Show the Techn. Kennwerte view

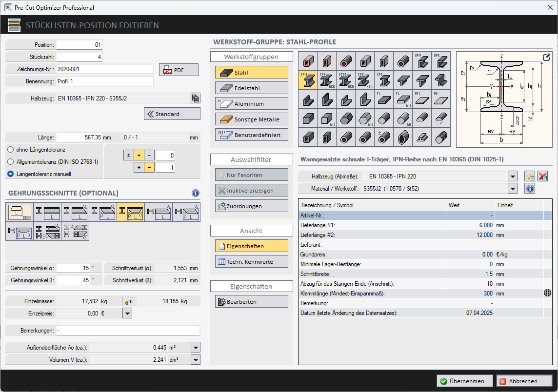tap(252, 261)
